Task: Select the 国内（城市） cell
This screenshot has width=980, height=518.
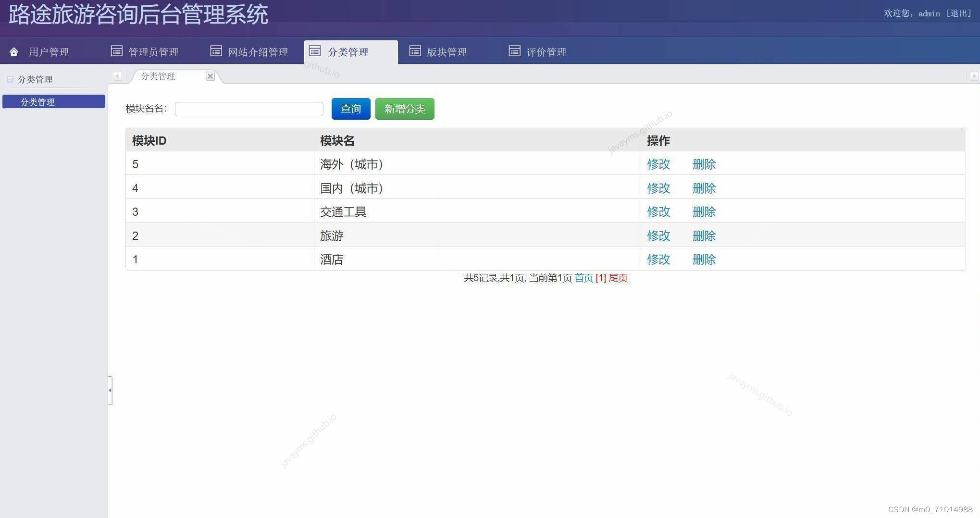Action: pos(477,188)
